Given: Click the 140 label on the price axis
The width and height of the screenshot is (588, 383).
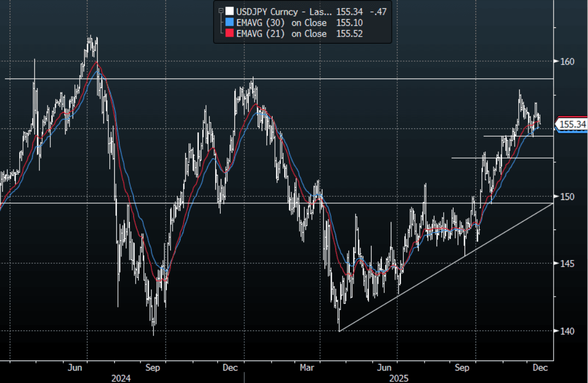Looking at the screenshot, I should coord(567,331).
